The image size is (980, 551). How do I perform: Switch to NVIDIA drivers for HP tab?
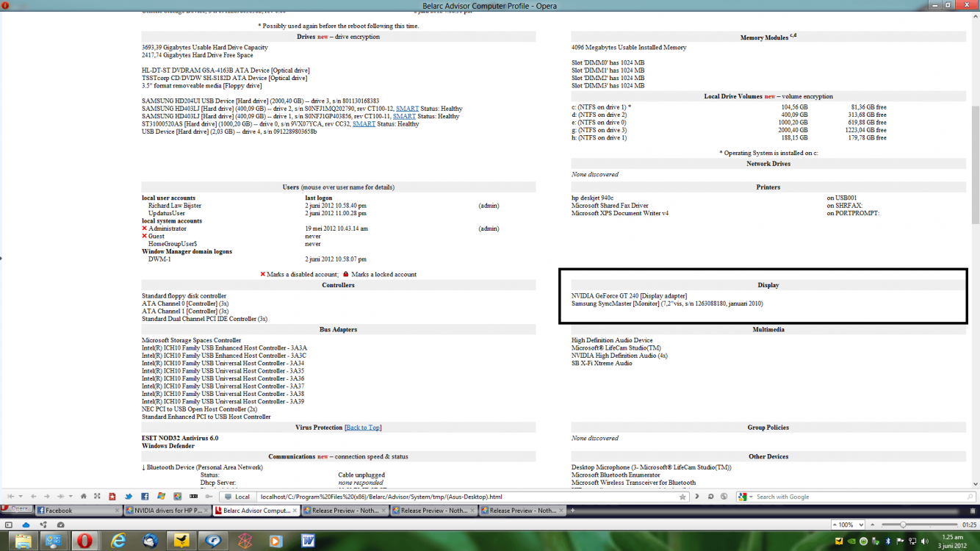tap(167, 510)
